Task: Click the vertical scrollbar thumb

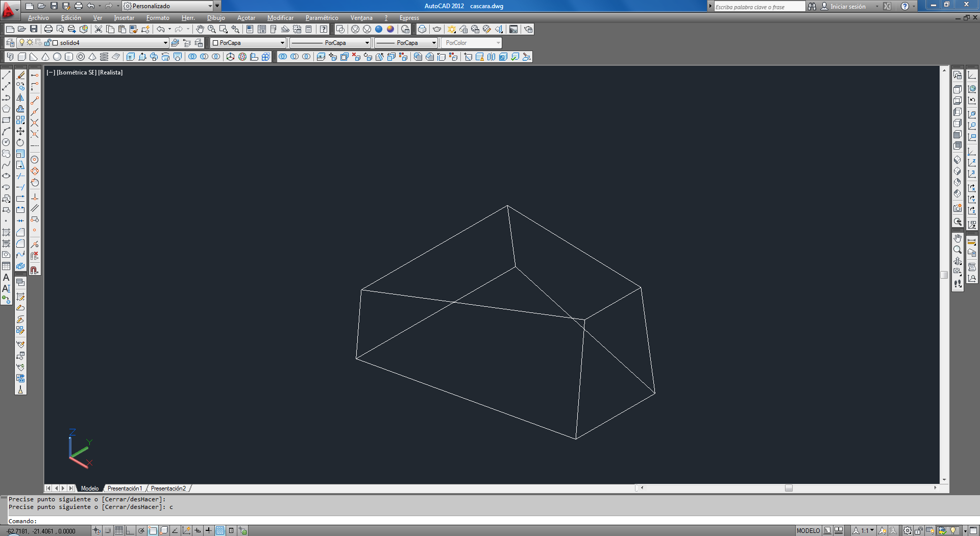Action: coord(944,275)
